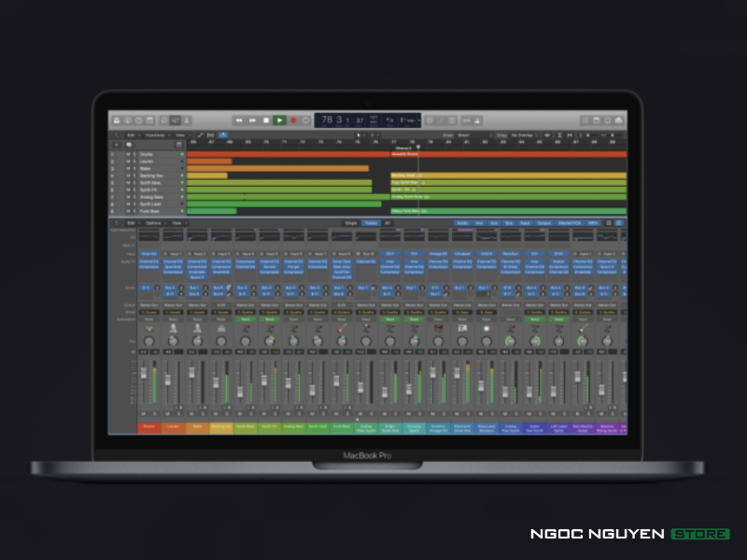Viewport: 747px width, 560px height.
Task: Open the tracks area Functions menu
Action: [154, 135]
